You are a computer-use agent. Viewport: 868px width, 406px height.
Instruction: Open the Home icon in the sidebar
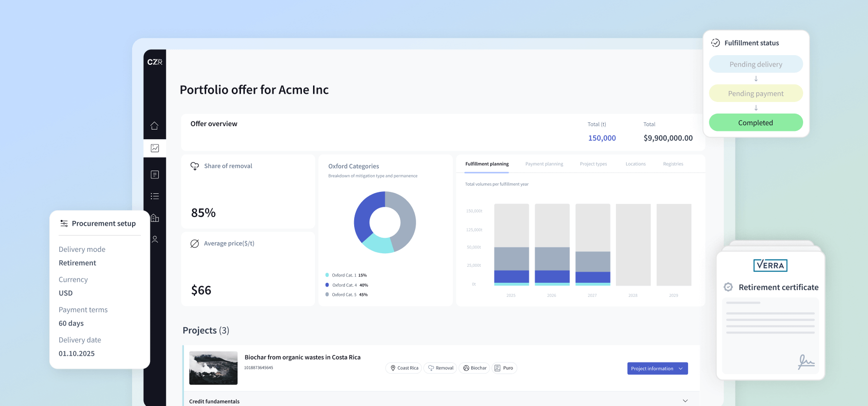(x=154, y=126)
